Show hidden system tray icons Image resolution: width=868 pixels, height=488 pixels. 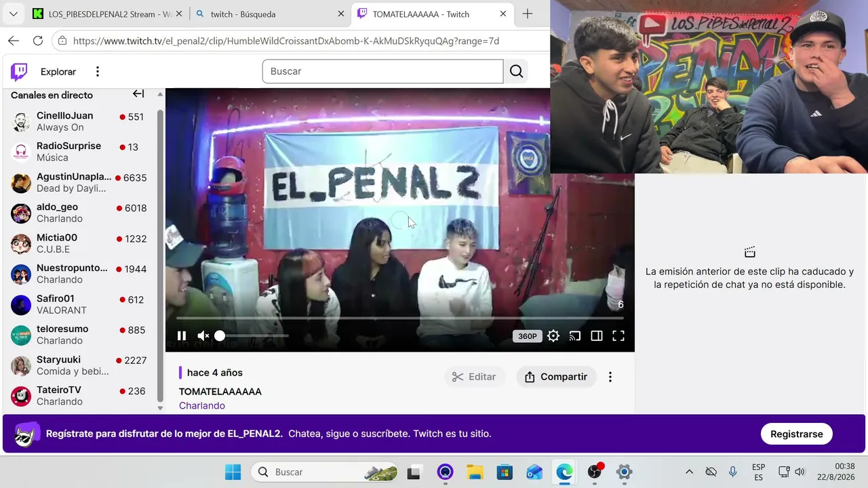(689, 472)
